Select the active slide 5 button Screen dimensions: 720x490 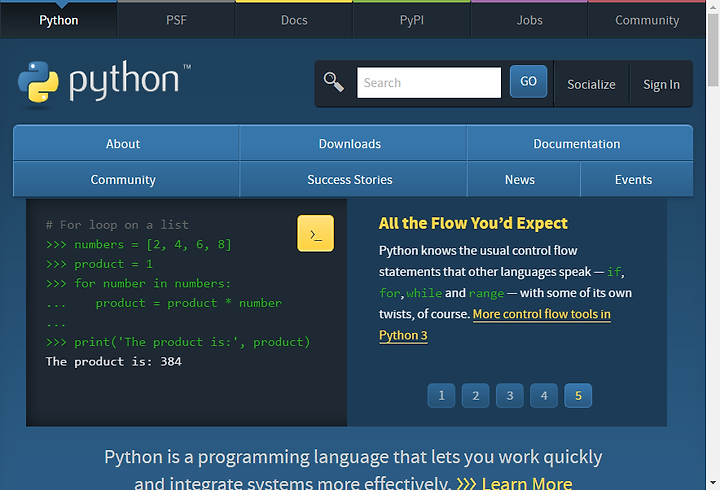pyautogui.click(x=578, y=395)
